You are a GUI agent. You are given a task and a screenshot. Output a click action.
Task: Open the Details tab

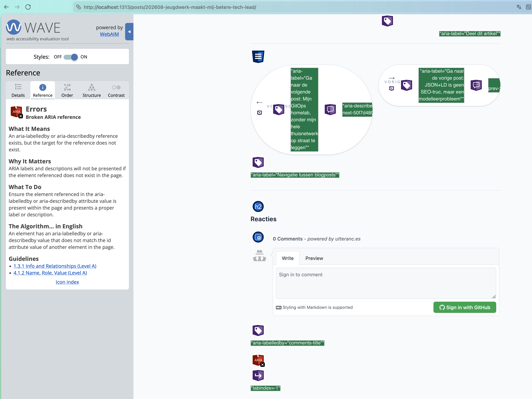[18, 90]
